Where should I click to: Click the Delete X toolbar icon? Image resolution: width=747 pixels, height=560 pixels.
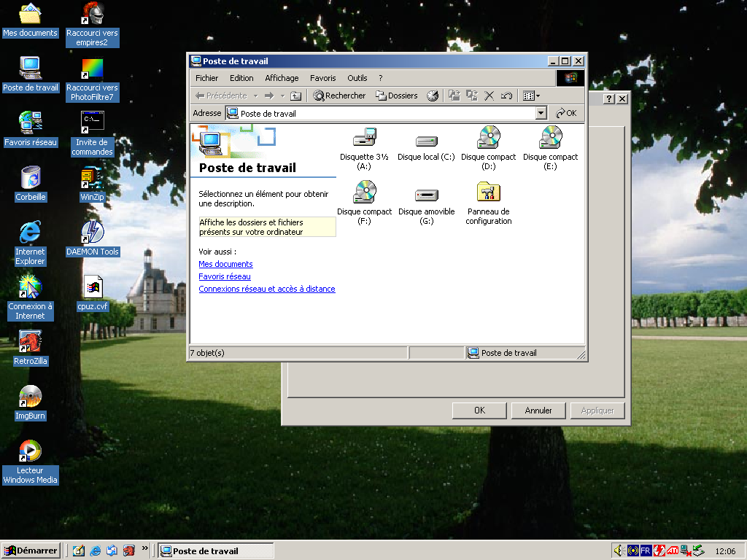(489, 96)
